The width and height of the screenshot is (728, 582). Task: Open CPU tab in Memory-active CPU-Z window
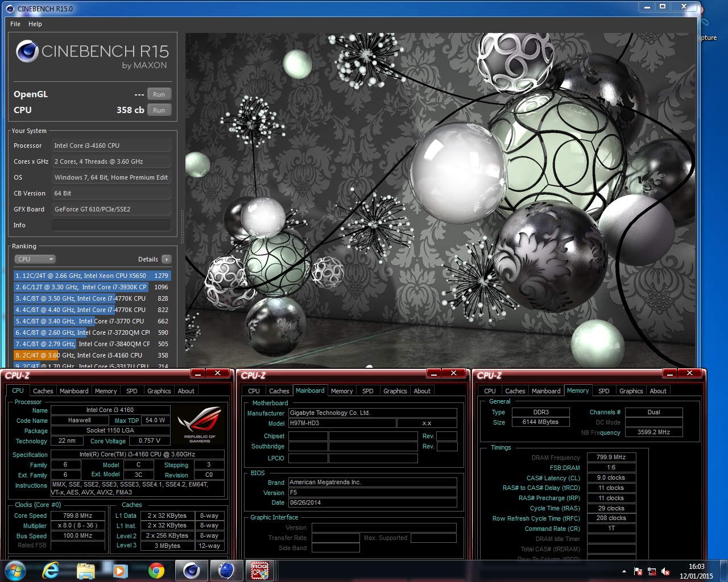490,391
